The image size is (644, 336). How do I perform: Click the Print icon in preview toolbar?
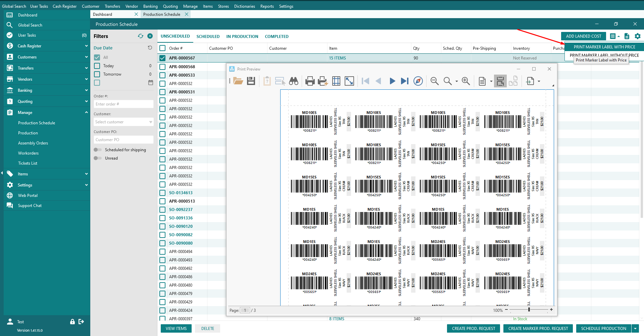(x=310, y=81)
